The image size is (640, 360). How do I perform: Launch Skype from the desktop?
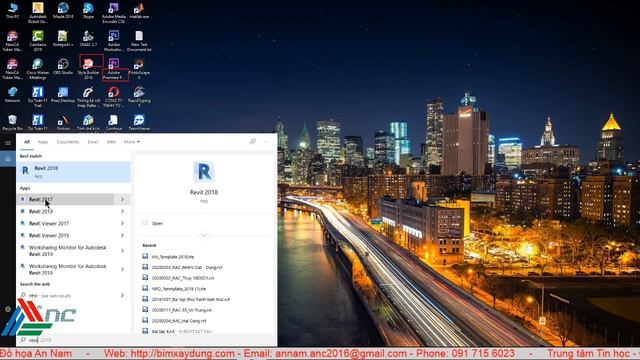pos(88,11)
